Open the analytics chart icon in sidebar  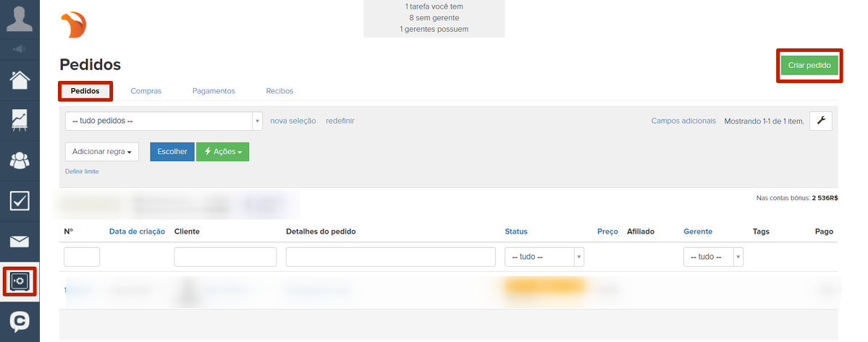click(20, 120)
